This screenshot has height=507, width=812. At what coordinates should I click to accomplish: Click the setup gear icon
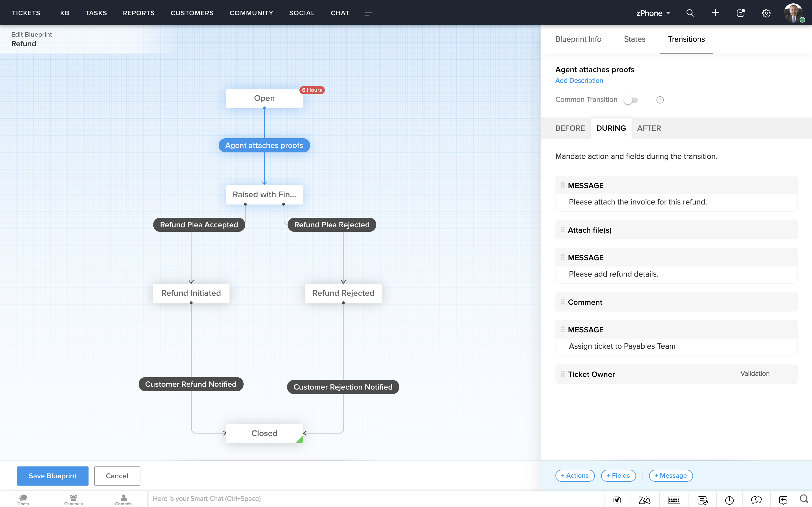coord(766,13)
